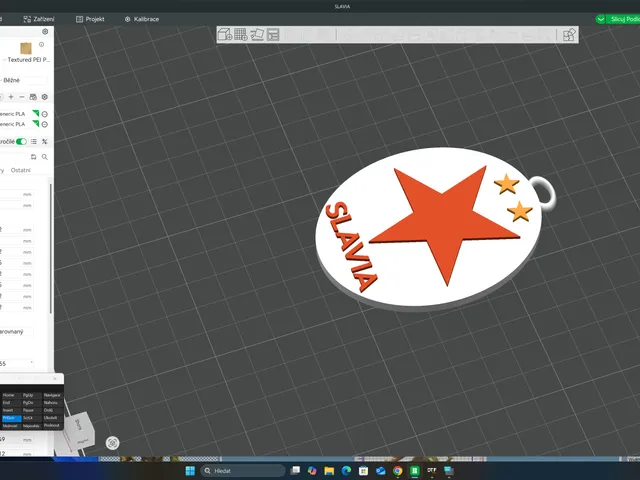
Task: Click the Textured PEI plate thumbnail
Action: pos(26,49)
